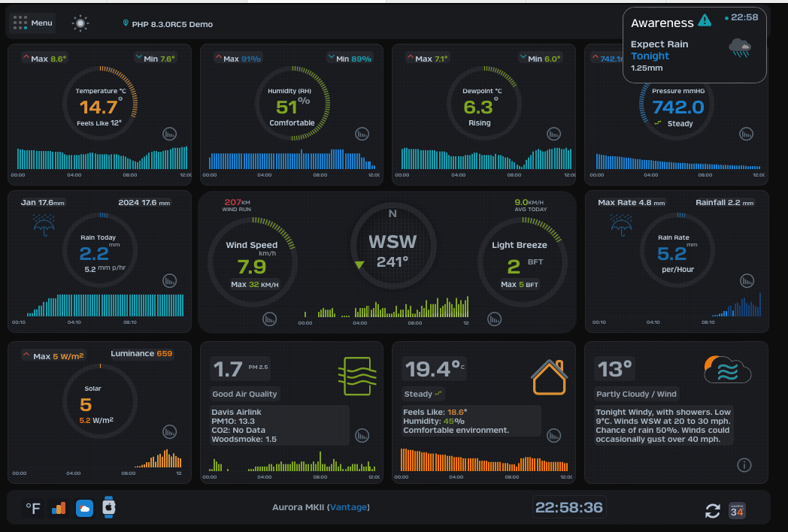Click the Apple watch icon in the footer
Screen dimensions: 788x532
[x=108, y=507]
